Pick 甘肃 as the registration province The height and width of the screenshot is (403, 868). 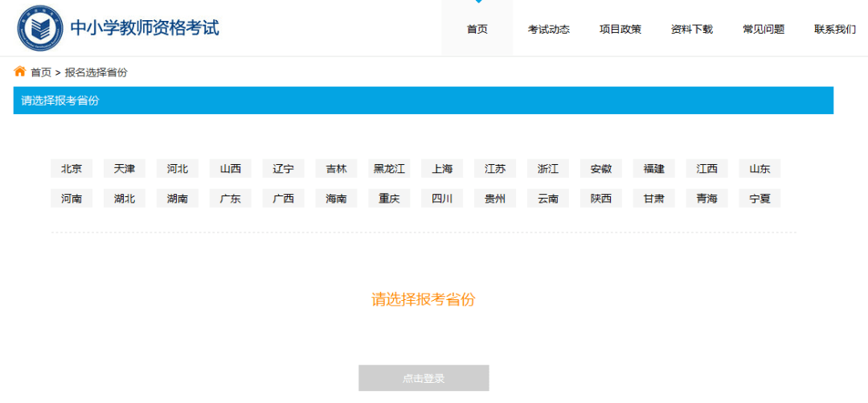point(653,199)
